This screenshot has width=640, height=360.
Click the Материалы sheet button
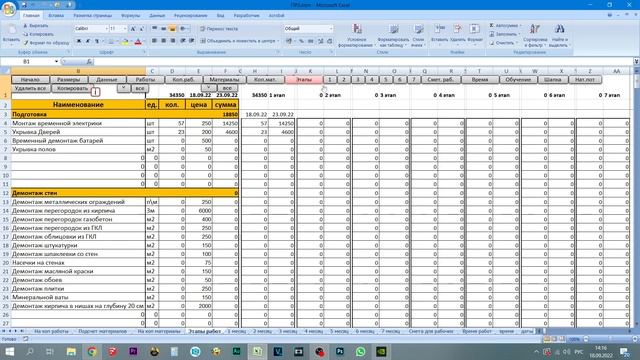click(x=224, y=80)
